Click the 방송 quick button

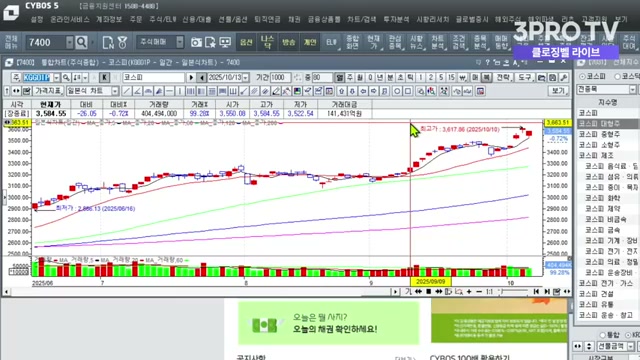289,42
